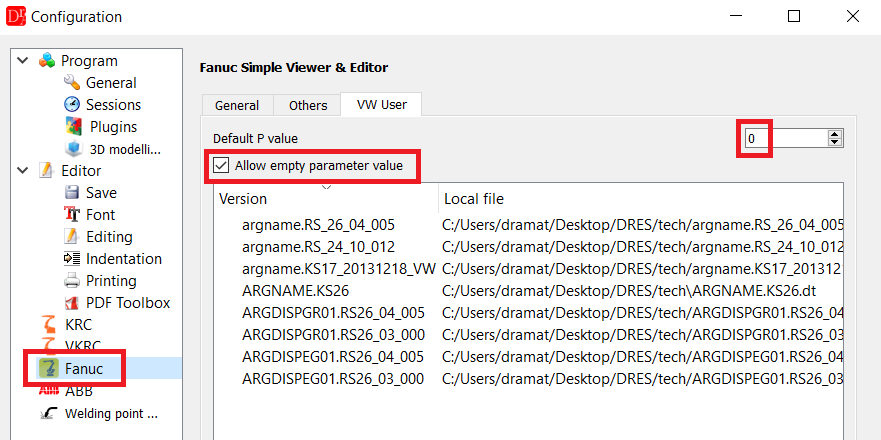Screen dimensions: 881x440
Task: Increase Default P value with up arrow
Action: click(835, 134)
